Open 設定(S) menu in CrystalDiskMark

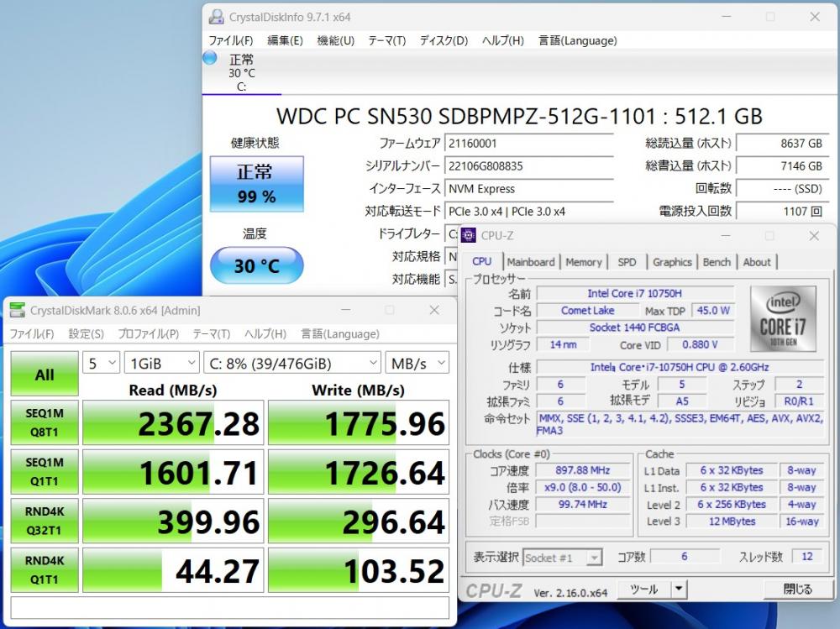tap(87, 333)
